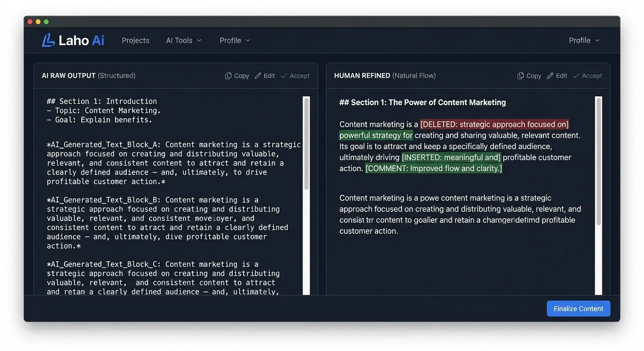Viewport: 644px width, 351px height.
Task: Select the red DELETED highlighted text
Action: (x=494, y=124)
